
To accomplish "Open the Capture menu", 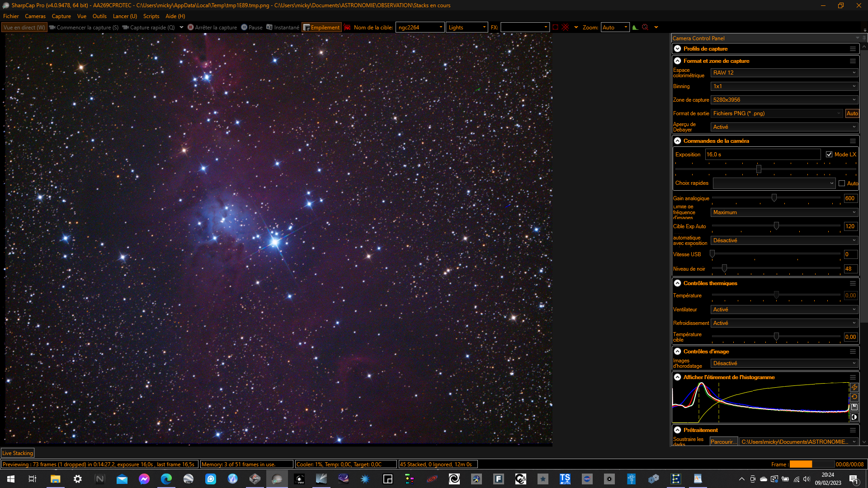I will point(61,16).
